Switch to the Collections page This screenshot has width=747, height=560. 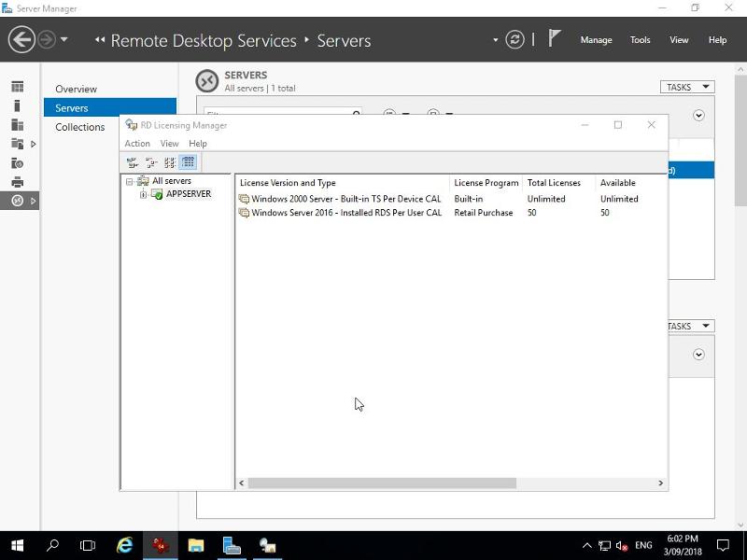click(x=80, y=127)
